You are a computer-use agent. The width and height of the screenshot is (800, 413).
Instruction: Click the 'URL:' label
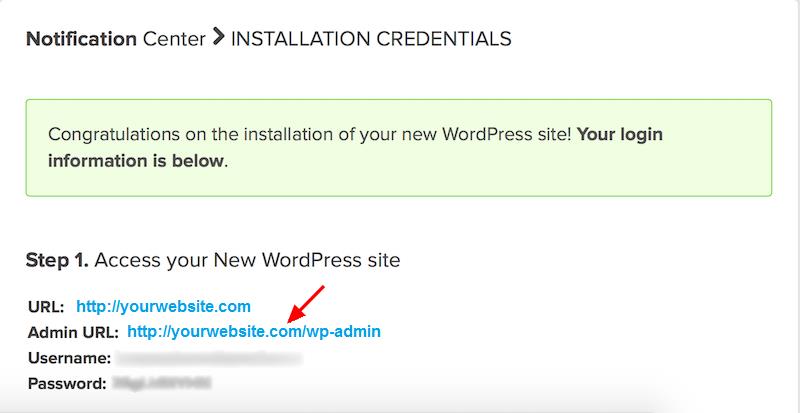[x=46, y=307]
